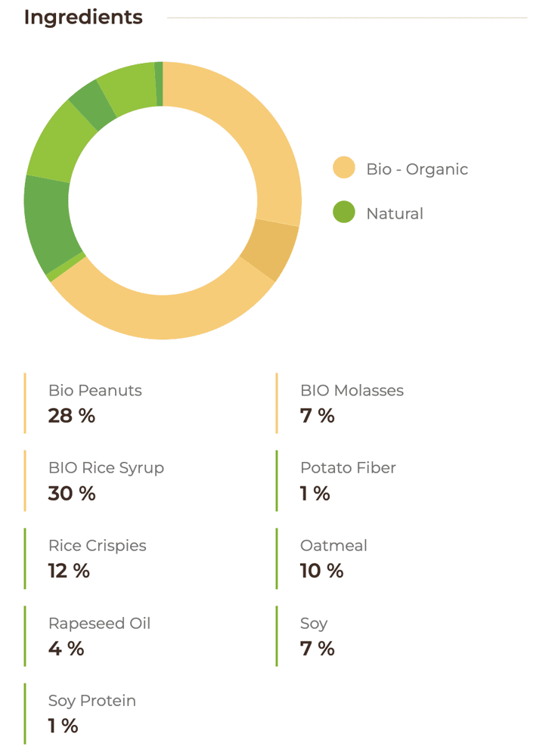The width and height of the screenshot is (552, 756).
Task: Toggle the Bio - Organic legend label
Action: coord(417,169)
